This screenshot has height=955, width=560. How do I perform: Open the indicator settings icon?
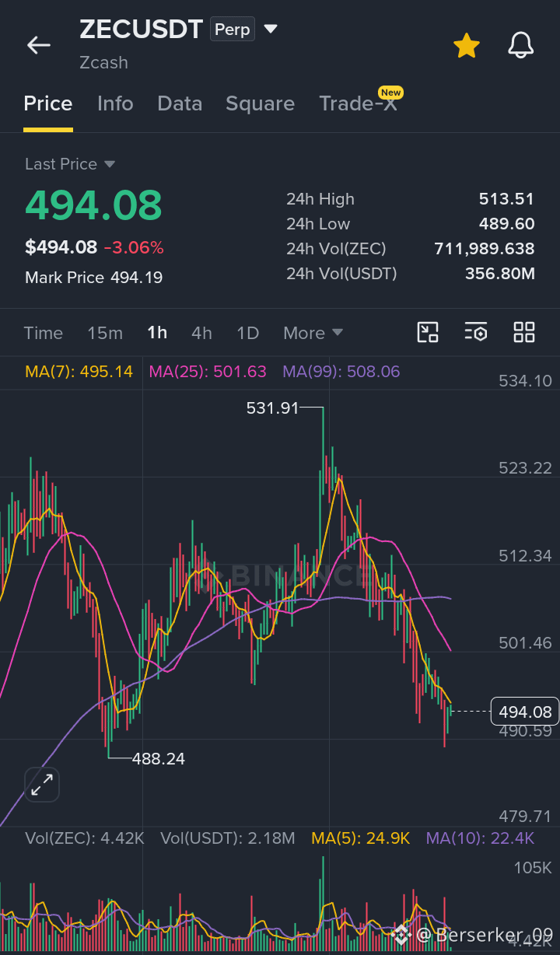476,333
